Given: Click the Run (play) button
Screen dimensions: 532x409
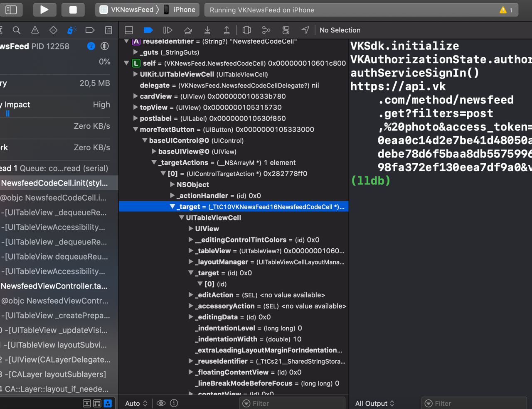Looking at the screenshot, I should pos(44,10).
